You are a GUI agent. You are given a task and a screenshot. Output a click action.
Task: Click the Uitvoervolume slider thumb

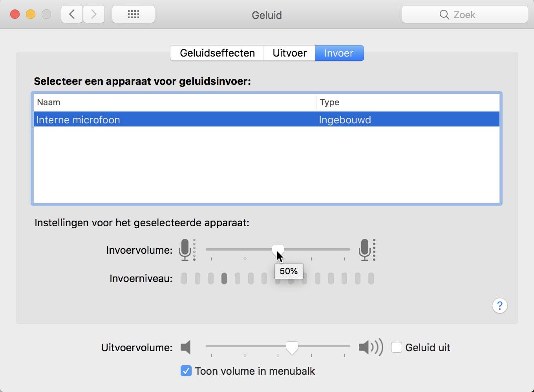[292, 347]
